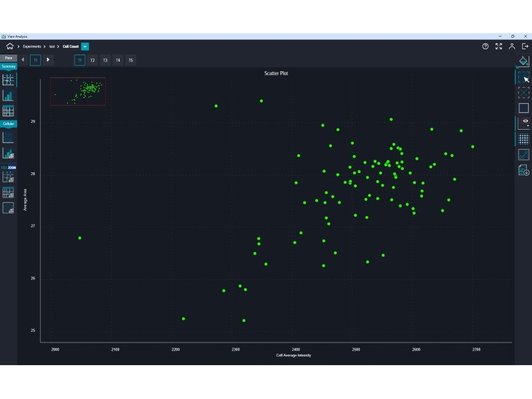Click the Summary section label
This screenshot has height=399, width=532.
point(9,66)
